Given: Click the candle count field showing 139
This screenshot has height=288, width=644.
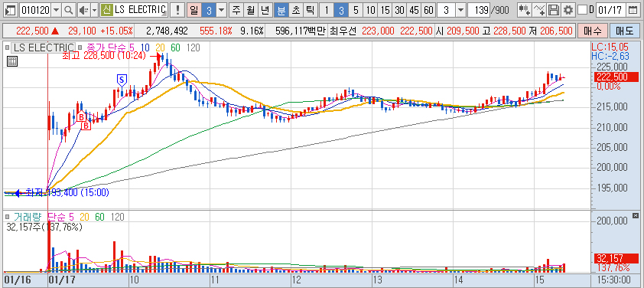Looking at the screenshot, I should click(480, 10).
